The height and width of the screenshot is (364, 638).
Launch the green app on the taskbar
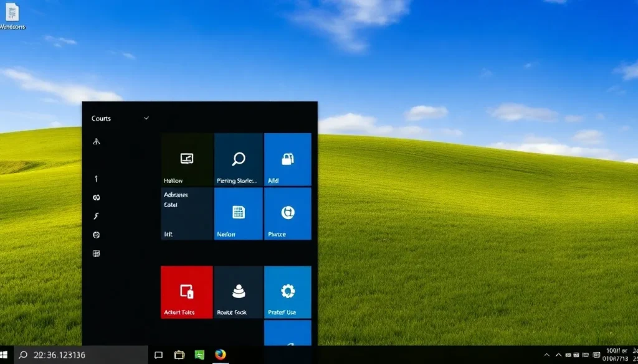pos(199,355)
